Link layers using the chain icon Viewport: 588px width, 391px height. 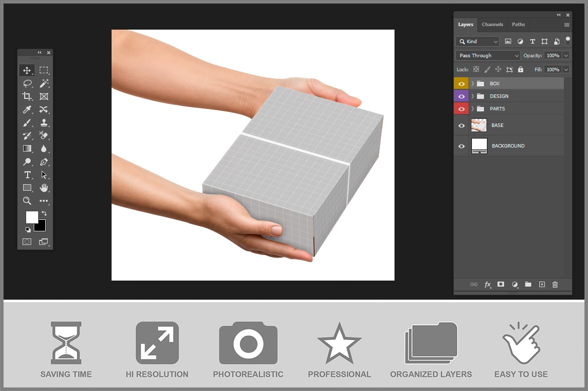coord(473,285)
